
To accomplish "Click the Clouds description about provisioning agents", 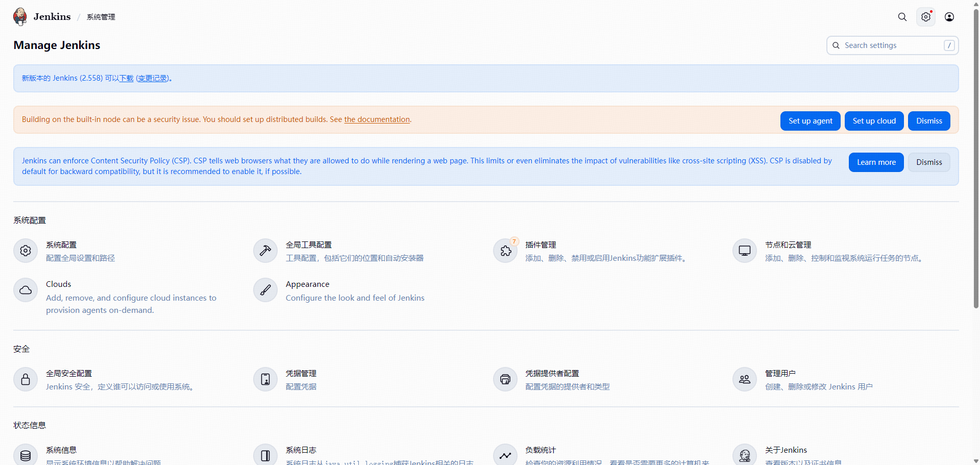I will click(131, 304).
